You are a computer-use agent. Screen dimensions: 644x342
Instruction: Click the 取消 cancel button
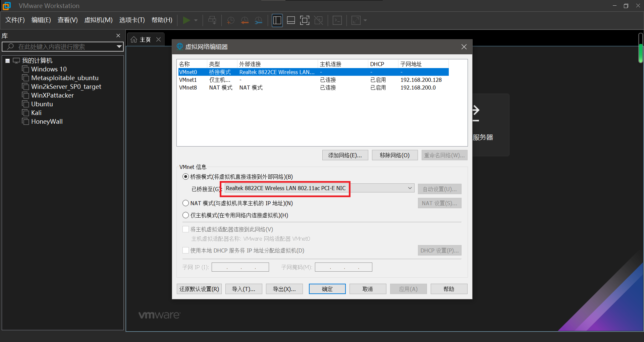368,289
